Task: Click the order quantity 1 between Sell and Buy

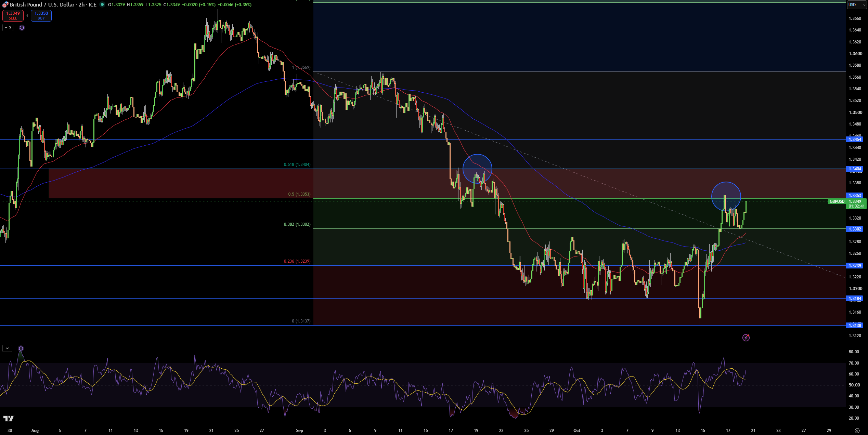Action: pyautogui.click(x=27, y=16)
